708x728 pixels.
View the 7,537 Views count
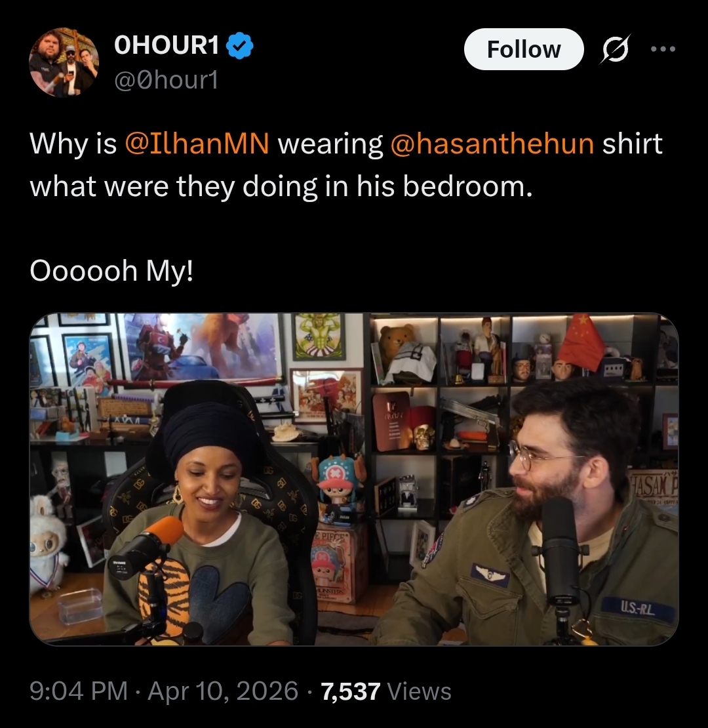point(386,691)
